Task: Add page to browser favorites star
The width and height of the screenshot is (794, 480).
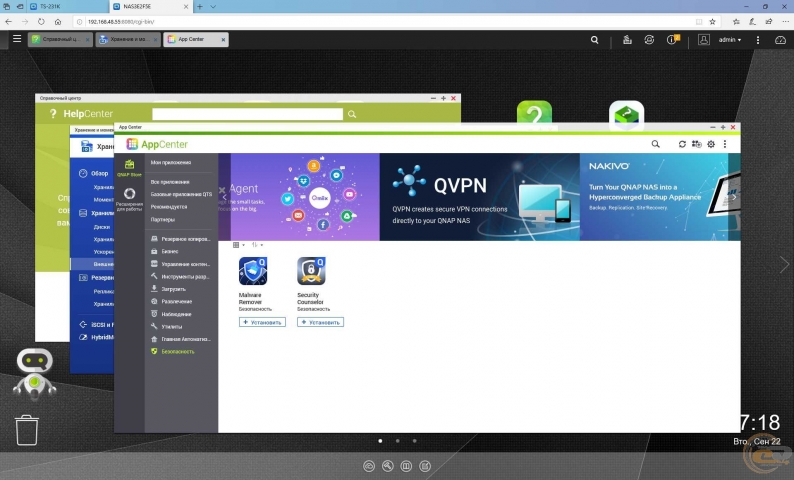Action: click(x=712, y=22)
